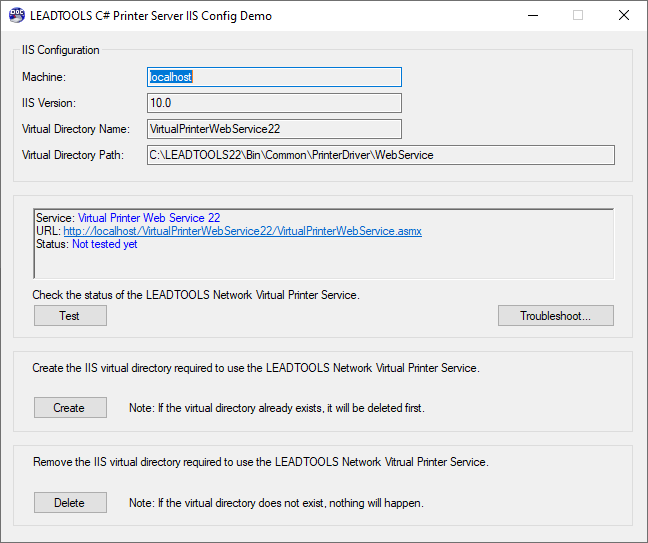Click the 'Check the status' description text
The width and height of the screenshot is (648, 543).
196,295
